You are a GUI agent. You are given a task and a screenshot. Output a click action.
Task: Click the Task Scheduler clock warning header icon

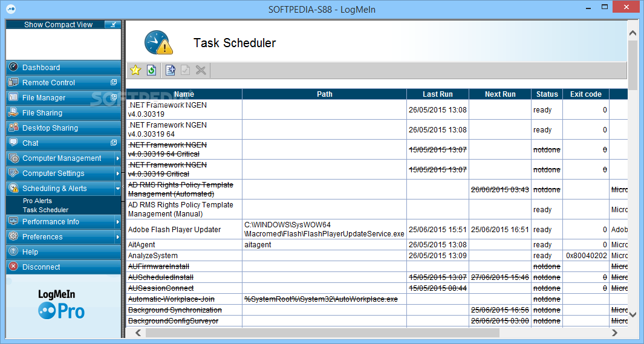click(x=158, y=42)
